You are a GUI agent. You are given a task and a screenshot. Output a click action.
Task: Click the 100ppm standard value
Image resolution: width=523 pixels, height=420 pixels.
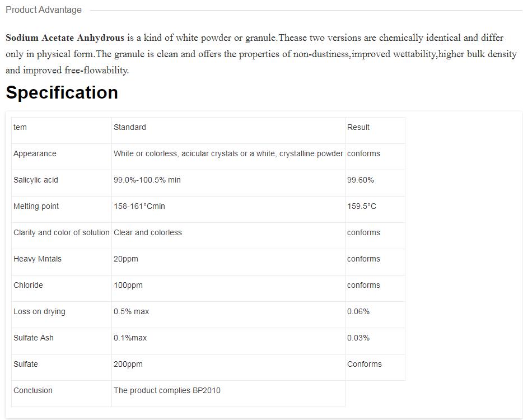click(128, 285)
